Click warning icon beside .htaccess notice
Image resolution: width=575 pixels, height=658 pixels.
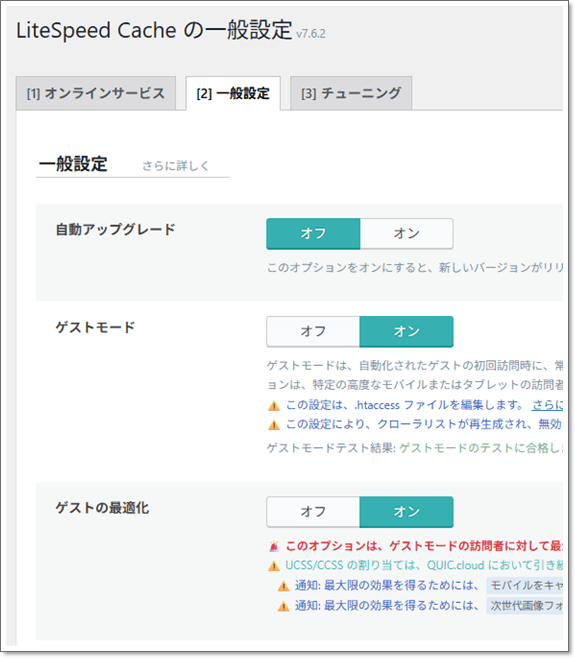click(x=274, y=406)
